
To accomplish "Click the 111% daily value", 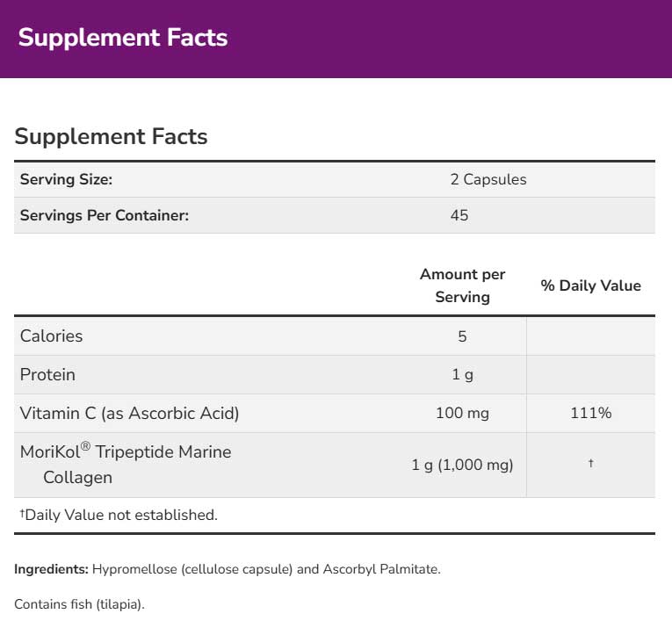I will (x=590, y=413).
